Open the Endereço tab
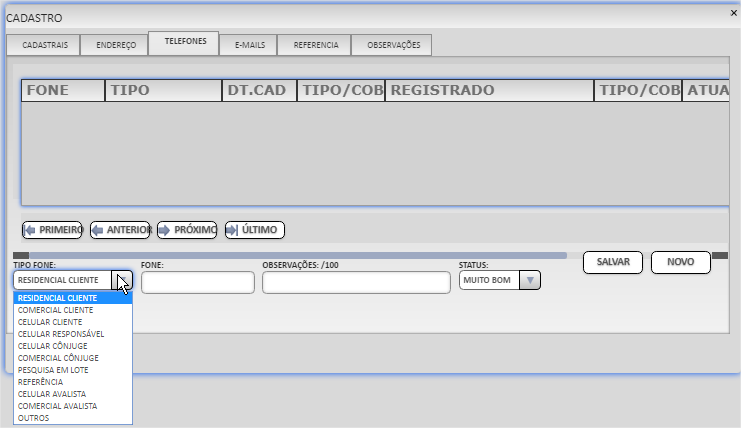 point(115,45)
